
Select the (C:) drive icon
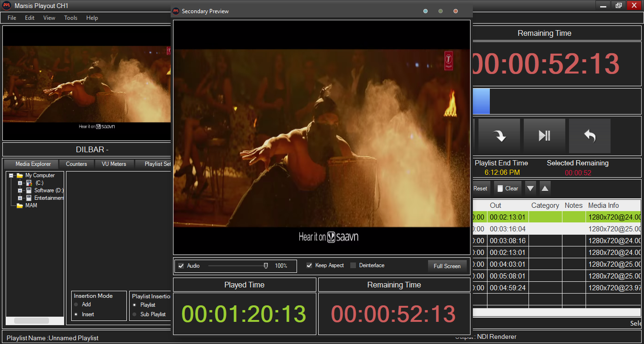[x=29, y=183]
